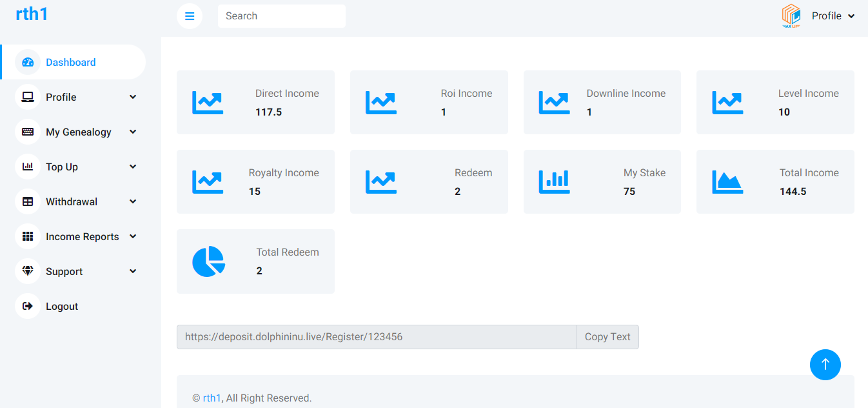868x408 pixels.
Task: Click the Logout arrow icon
Action: [x=28, y=307]
